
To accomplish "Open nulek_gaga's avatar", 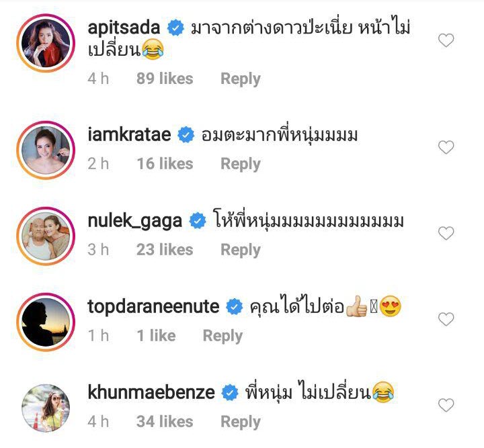I will click(46, 235).
